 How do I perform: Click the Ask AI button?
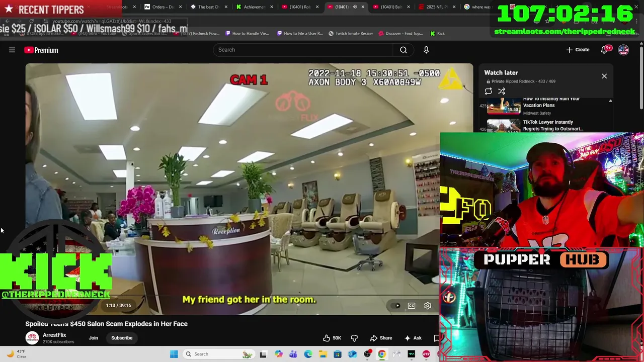tap(413, 338)
